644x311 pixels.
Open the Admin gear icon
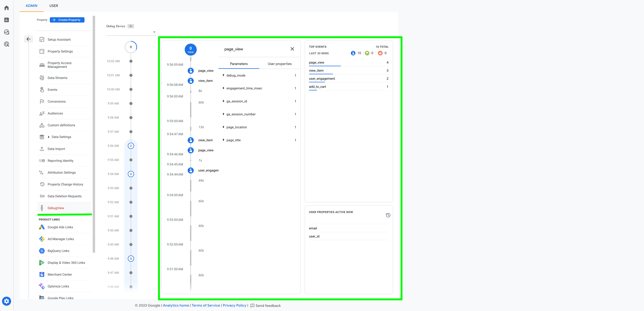point(7,301)
